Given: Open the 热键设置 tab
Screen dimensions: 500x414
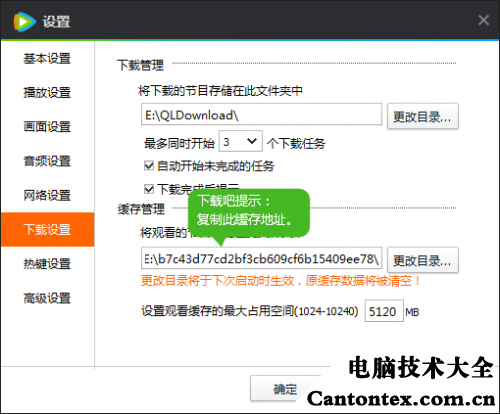Looking at the screenshot, I should tap(47, 264).
